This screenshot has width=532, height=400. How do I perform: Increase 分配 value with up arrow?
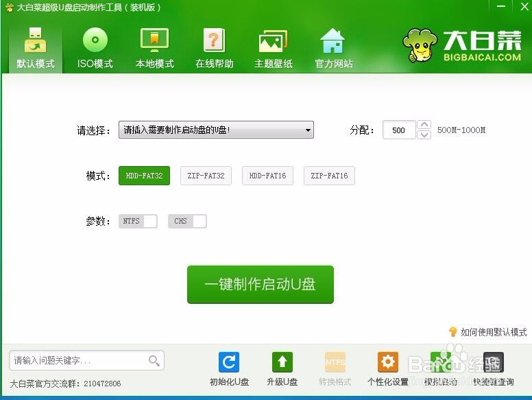[x=424, y=125]
